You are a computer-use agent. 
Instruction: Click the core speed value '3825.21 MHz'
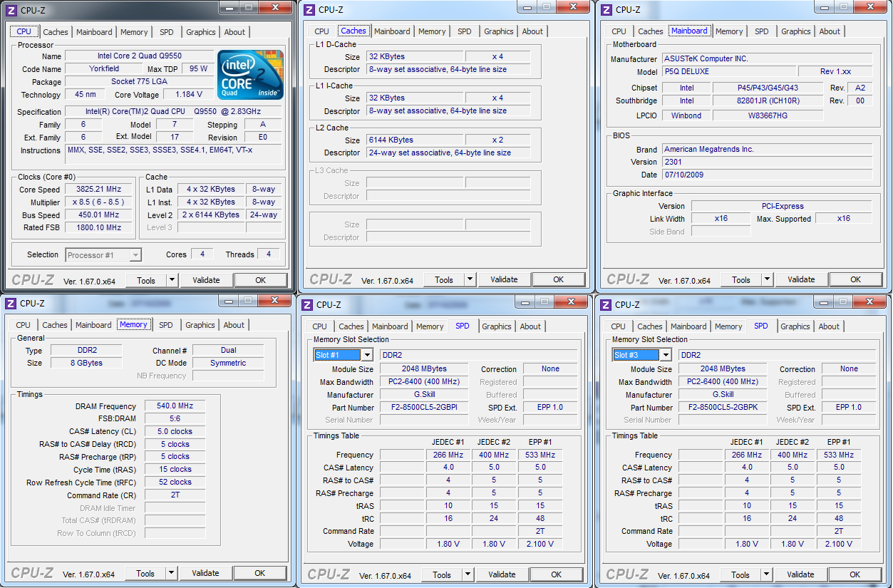99,190
